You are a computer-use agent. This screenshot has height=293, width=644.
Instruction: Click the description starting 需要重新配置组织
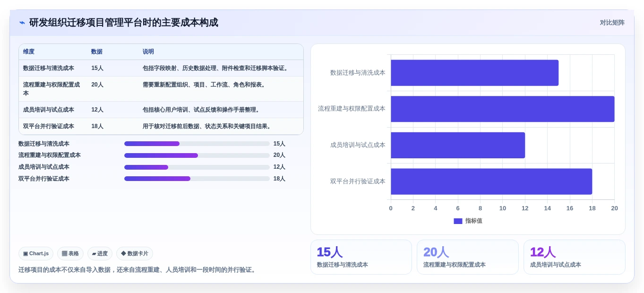205,85
